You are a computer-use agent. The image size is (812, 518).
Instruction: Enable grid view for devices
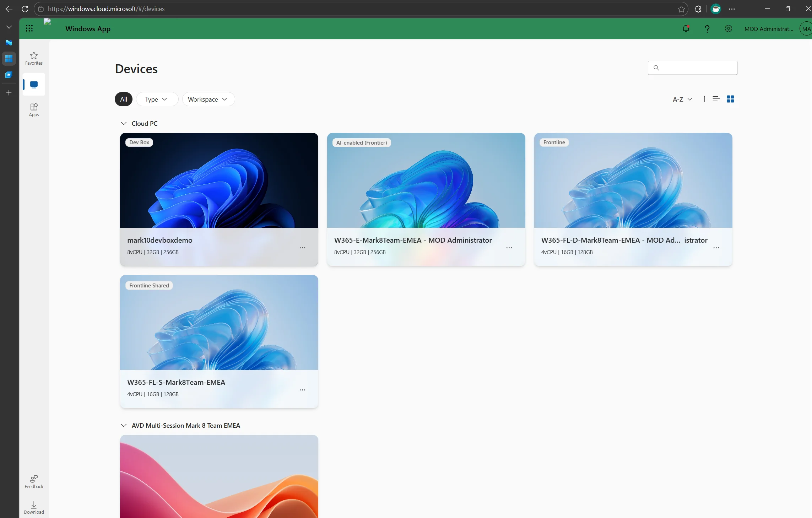[x=731, y=99]
